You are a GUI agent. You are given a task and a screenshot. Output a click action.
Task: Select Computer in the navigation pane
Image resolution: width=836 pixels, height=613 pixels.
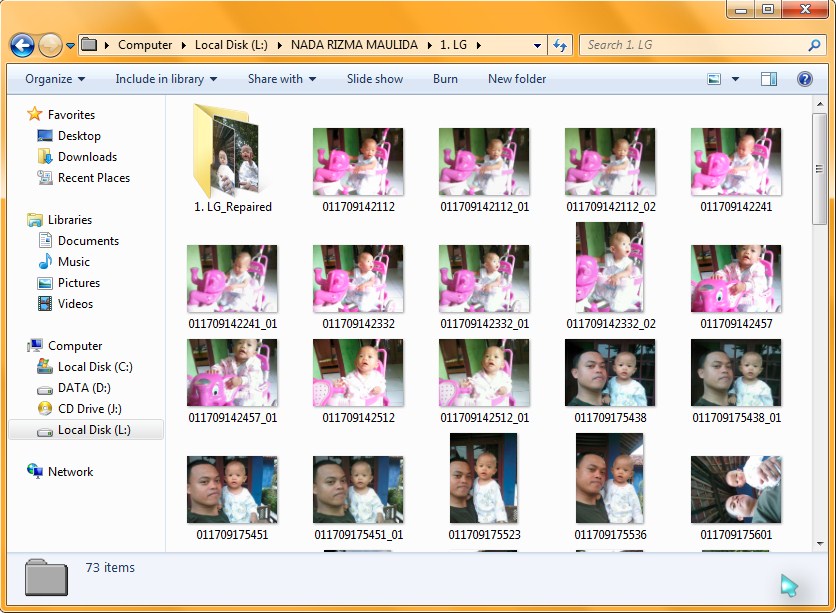tap(75, 346)
